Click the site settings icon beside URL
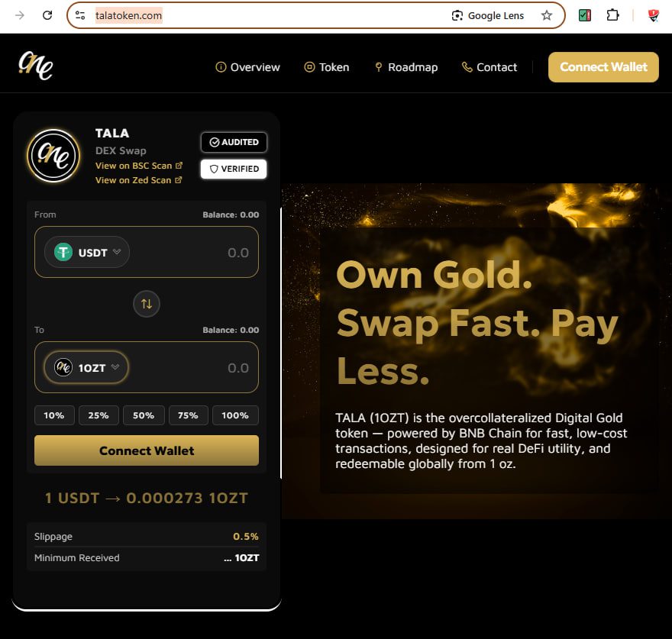Viewport: 672px width, 639px height. click(x=80, y=15)
